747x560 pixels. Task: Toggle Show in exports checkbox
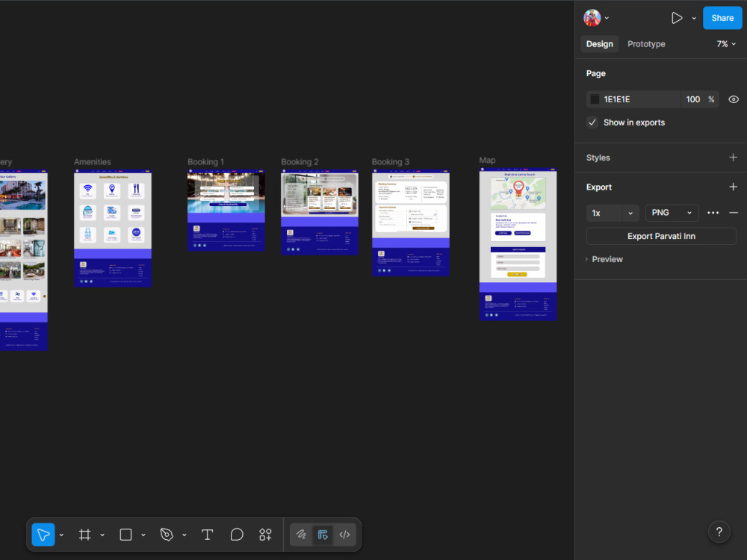pyautogui.click(x=592, y=122)
